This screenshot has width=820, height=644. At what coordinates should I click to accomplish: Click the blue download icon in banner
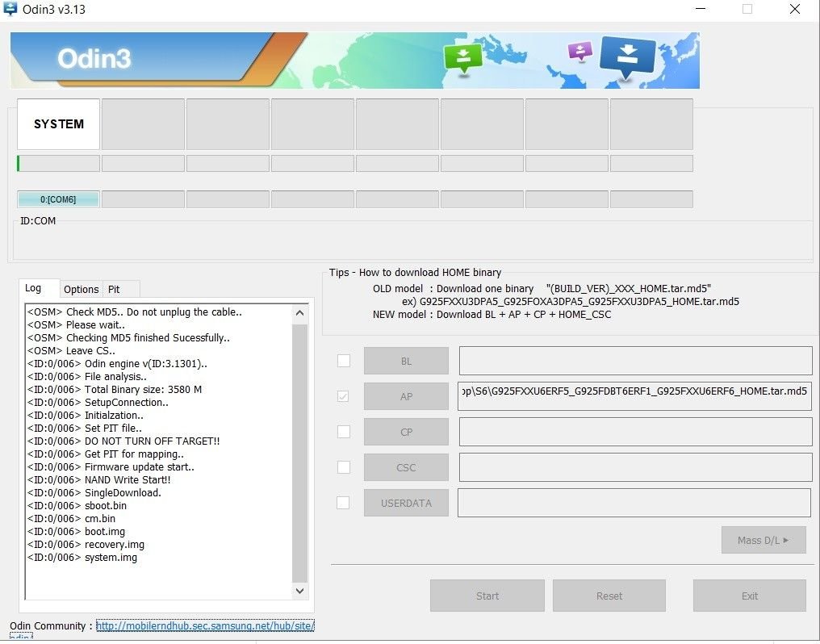pyautogui.click(x=627, y=57)
